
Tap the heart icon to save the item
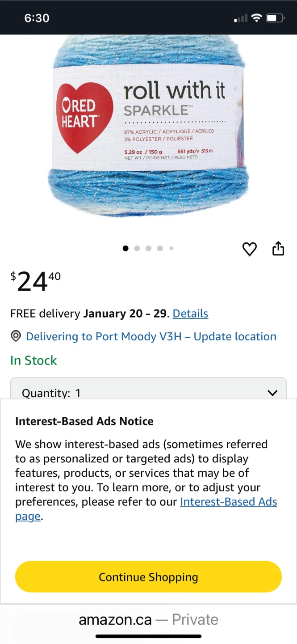[249, 249]
